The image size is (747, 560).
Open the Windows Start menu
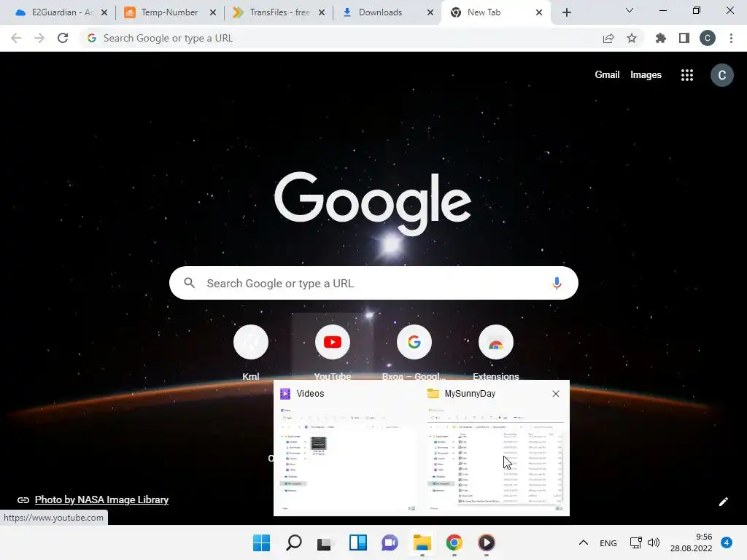pyautogui.click(x=262, y=542)
